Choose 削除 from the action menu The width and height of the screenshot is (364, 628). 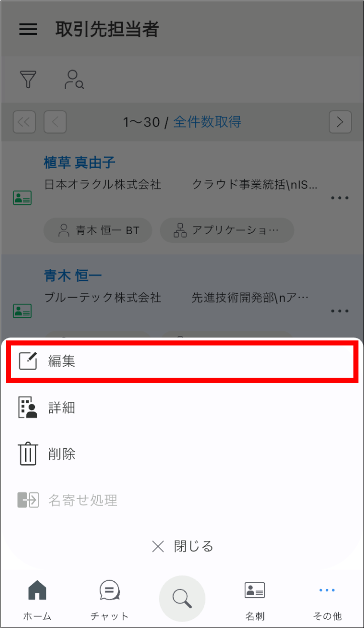tap(182, 454)
